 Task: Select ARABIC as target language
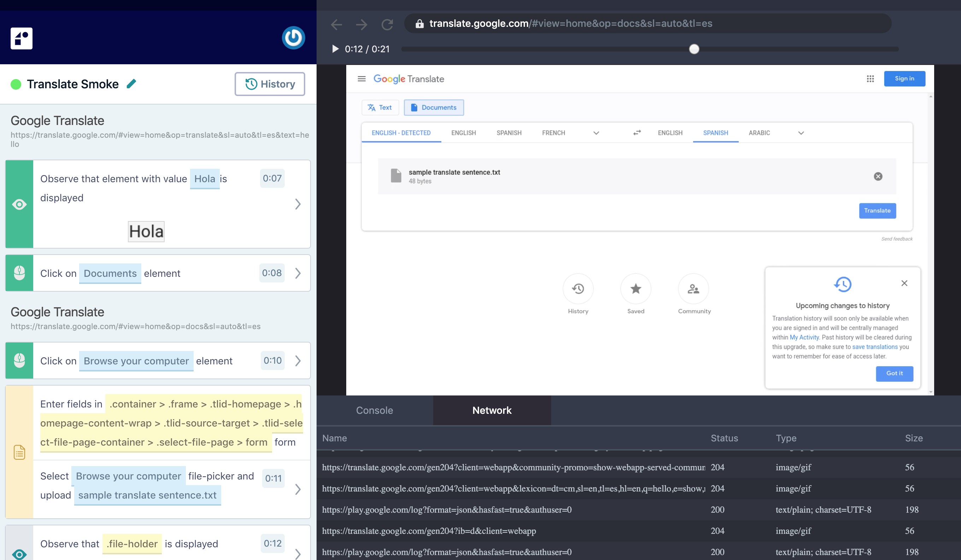(x=759, y=133)
